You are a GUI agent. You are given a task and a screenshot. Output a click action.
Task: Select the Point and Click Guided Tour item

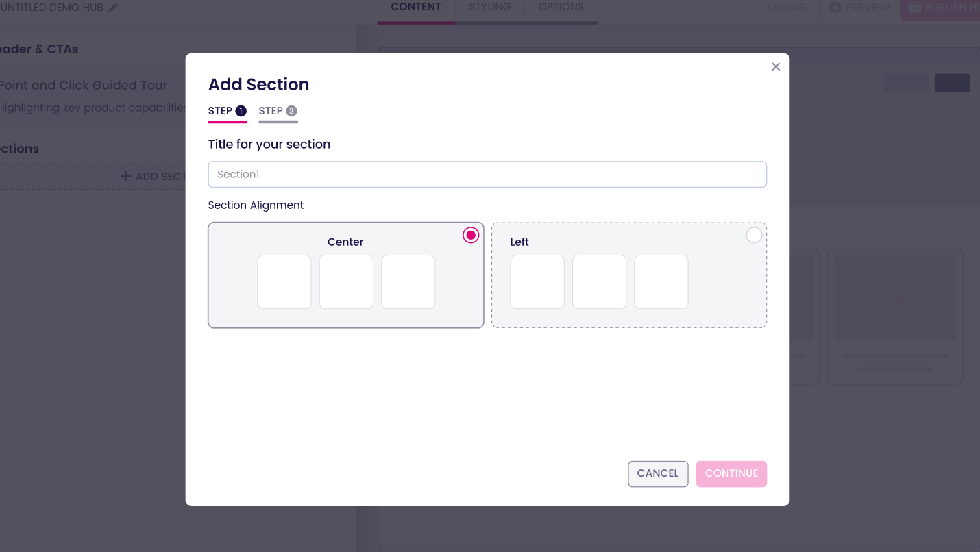(83, 86)
